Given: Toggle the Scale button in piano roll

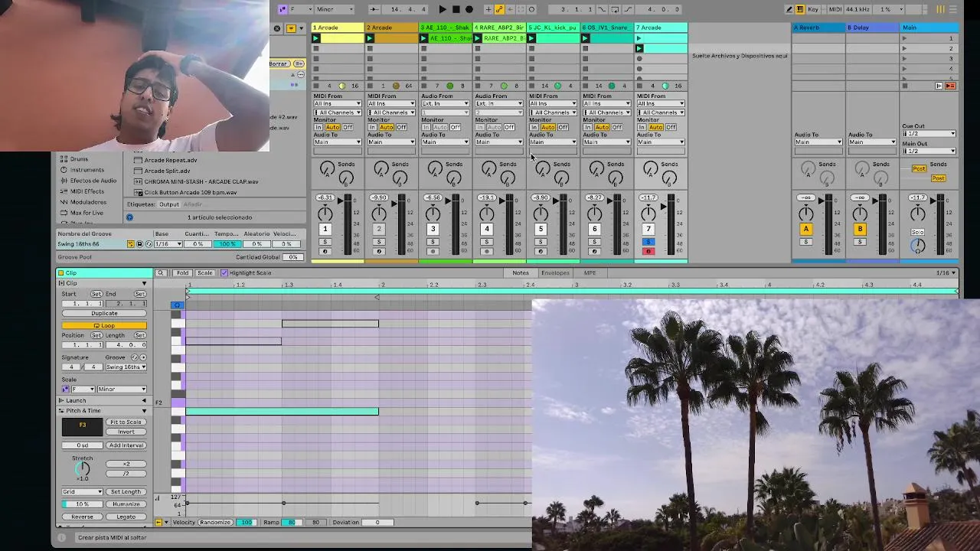Looking at the screenshot, I should [204, 273].
